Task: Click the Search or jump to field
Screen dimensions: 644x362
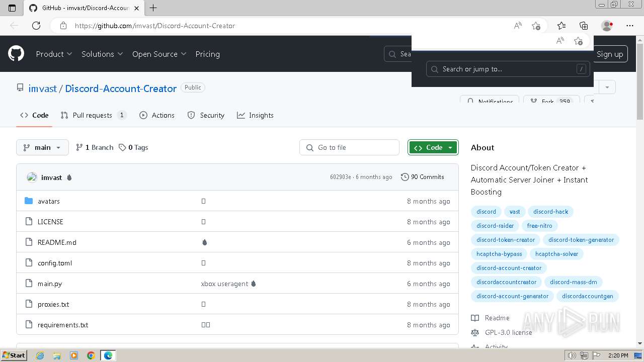Action: 508,69
